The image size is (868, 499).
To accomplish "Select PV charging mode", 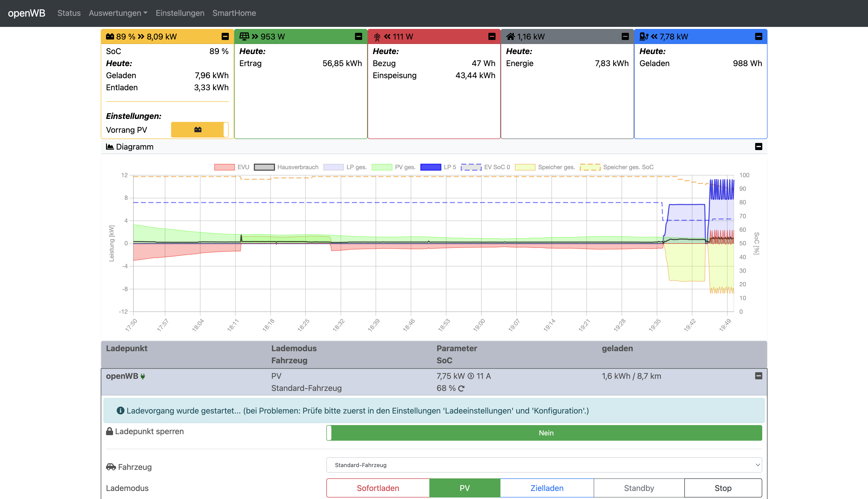I will tap(465, 488).
